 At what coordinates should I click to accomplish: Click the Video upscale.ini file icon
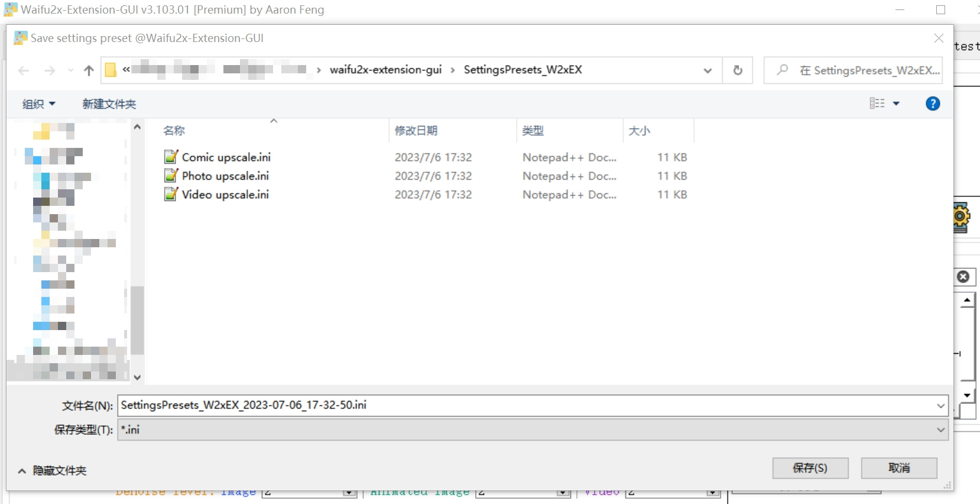pyautogui.click(x=171, y=194)
